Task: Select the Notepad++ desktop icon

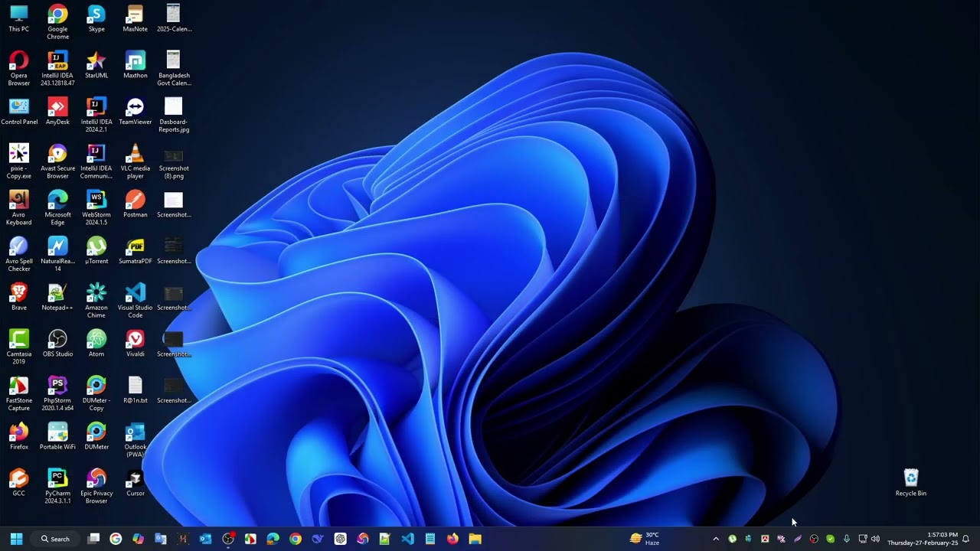Action: [x=57, y=297]
